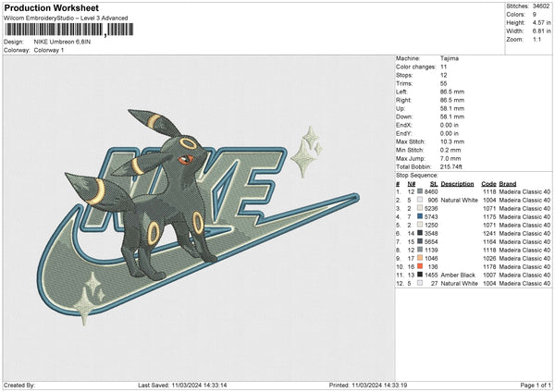The height and width of the screenshot is (392, 555).
Task: Click the 'Production Worksheet' title
Action: (x=52, y=7)
